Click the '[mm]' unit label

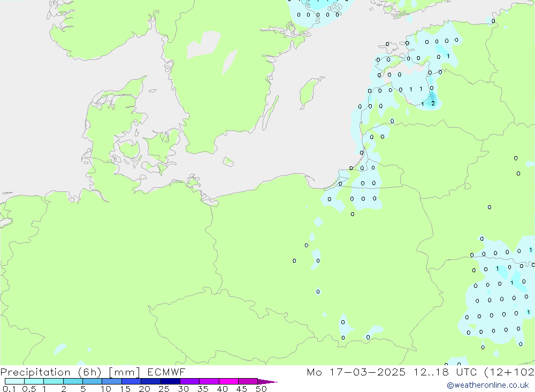(x=125, y=372)
